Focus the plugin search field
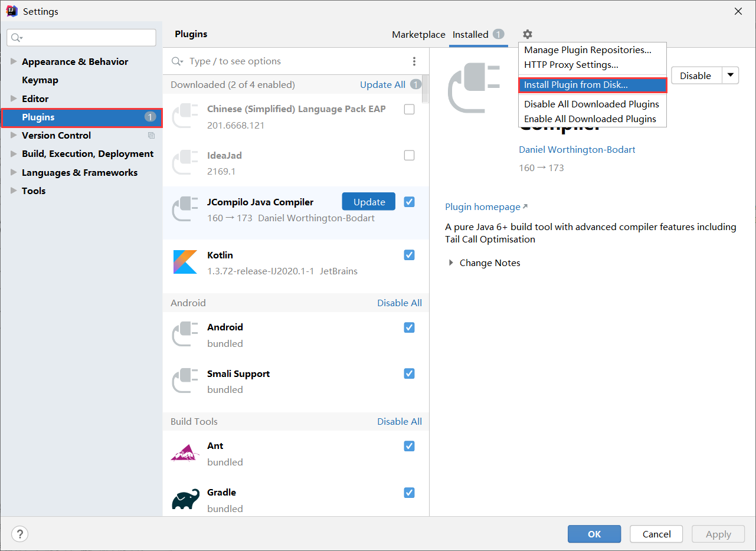 coord(295,61)
